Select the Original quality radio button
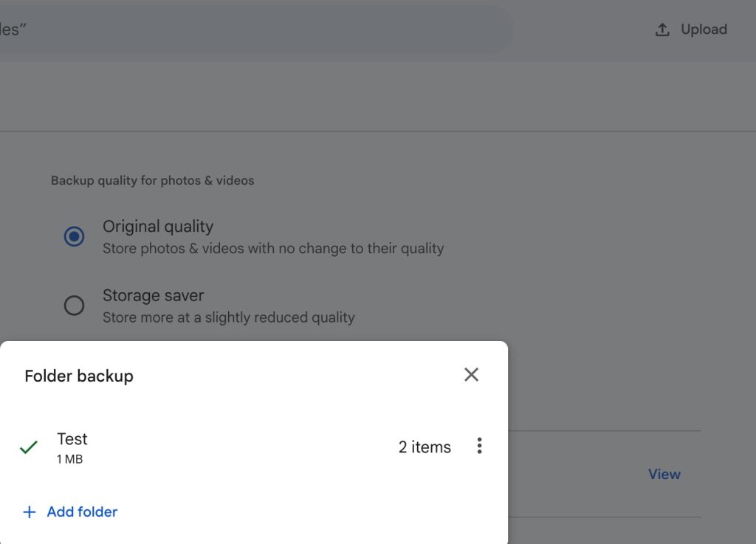Image resolution: width=756 pixels, height=544 pixels. click(74, 236)
